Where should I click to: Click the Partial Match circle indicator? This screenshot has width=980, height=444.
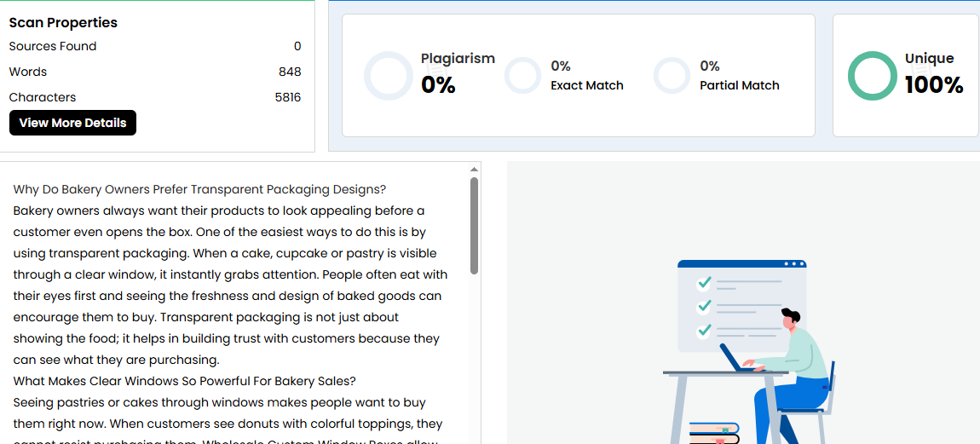coord(672,76)
